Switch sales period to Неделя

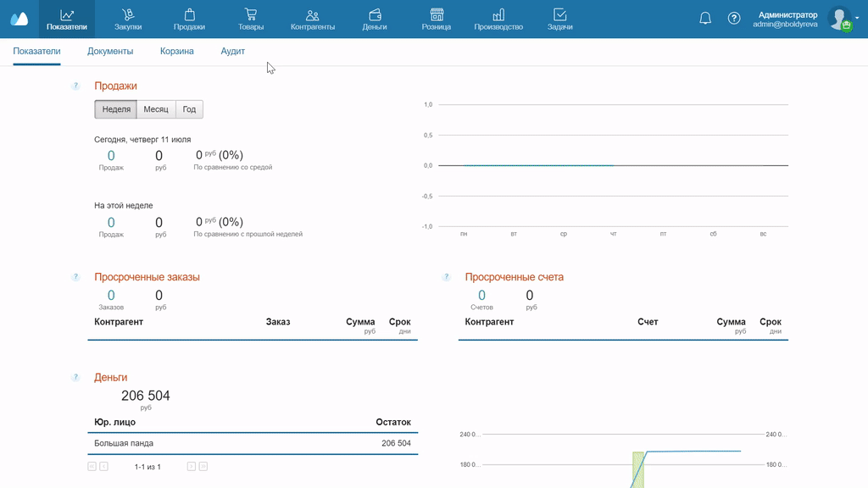(x=116, y=109)
